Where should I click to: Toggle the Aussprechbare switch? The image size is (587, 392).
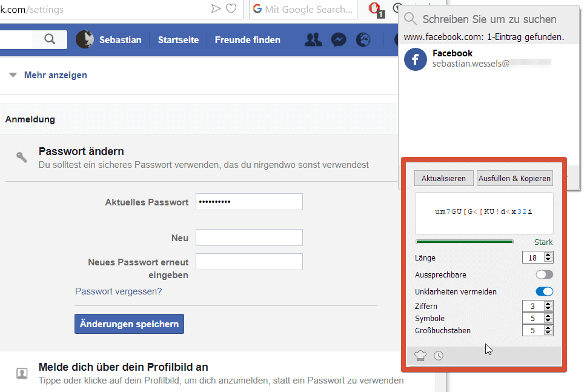[545, 274]
